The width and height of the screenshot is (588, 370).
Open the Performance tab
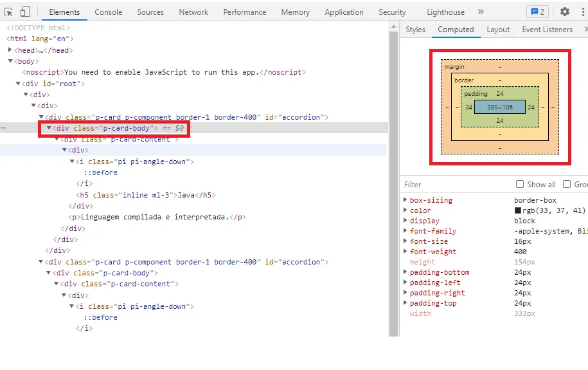[244, 12]
